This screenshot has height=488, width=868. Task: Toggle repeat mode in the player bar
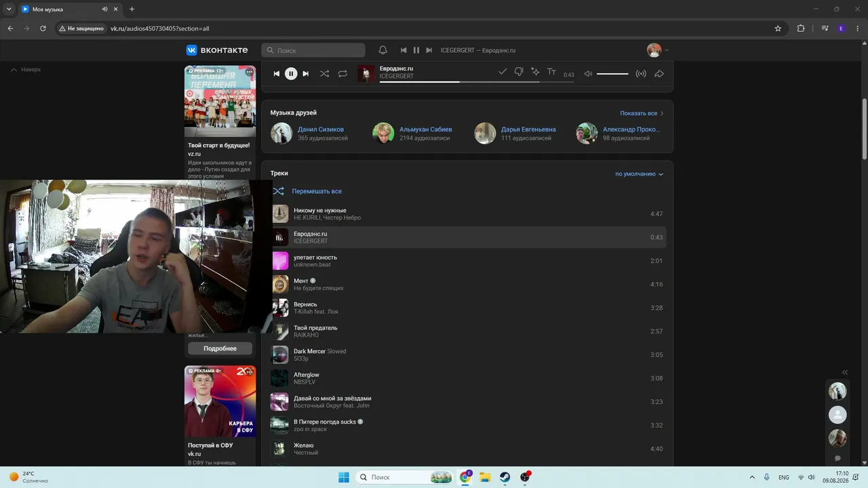(x=342, y=74)
